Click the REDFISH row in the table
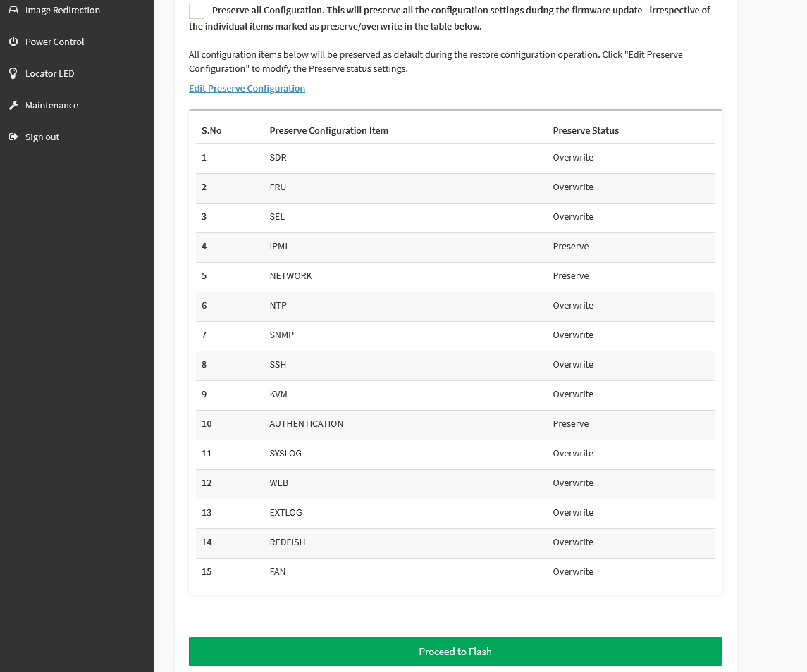This screenshot has width=807, height=672. tap(287, 542)
